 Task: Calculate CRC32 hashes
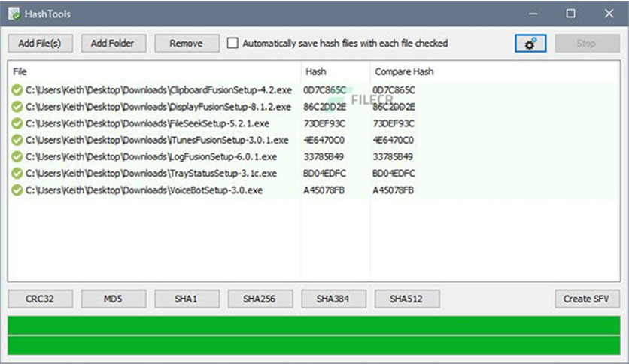40,299
